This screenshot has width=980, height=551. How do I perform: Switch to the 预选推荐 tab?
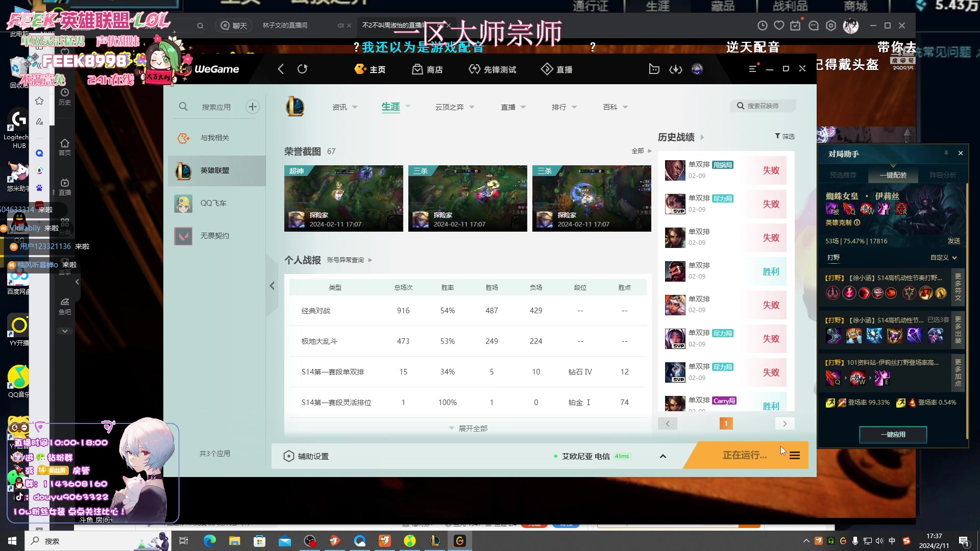point(843,175)
